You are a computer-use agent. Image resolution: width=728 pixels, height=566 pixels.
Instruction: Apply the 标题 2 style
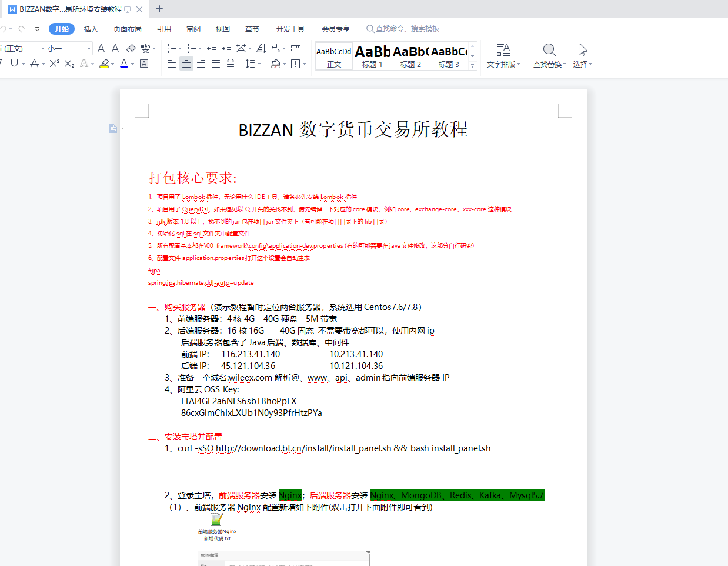[x=410, y=56]
